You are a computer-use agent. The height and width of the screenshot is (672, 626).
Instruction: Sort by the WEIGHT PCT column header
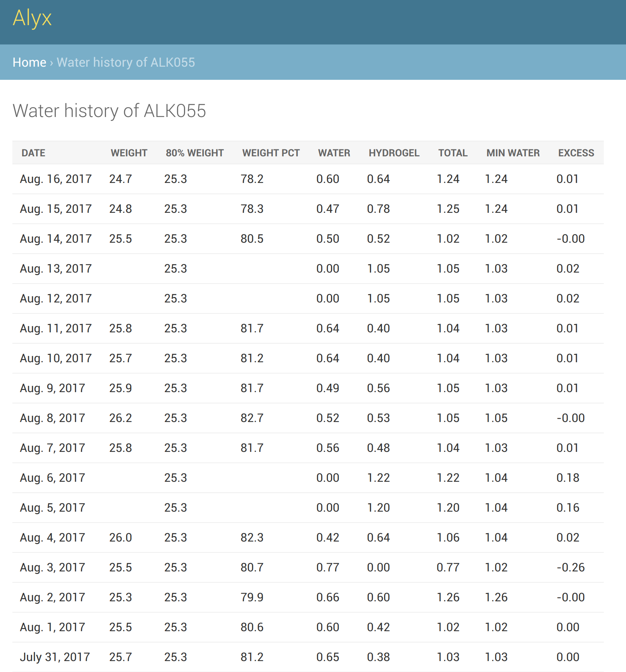(x=271, y=153)
